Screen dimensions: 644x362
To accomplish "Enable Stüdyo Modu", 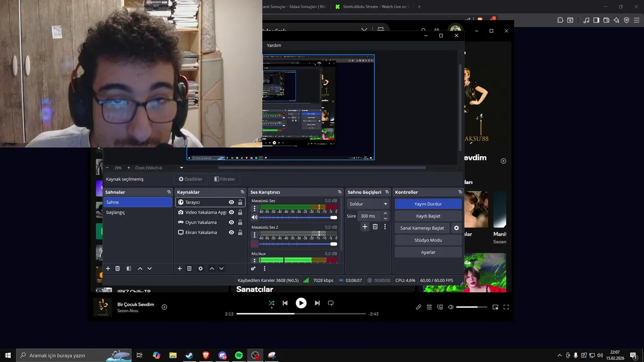I will (x=428, y=240).
